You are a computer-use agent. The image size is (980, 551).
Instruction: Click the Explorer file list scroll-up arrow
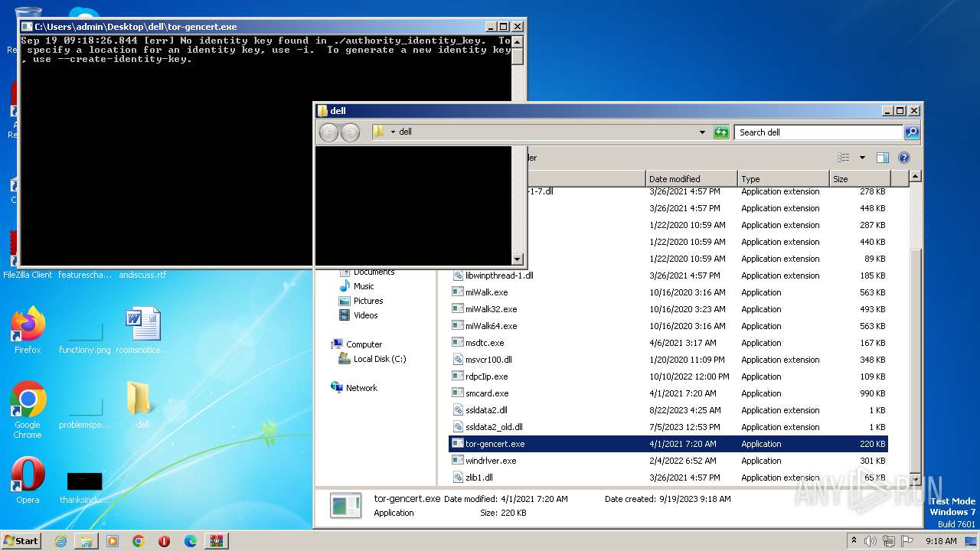915,177
